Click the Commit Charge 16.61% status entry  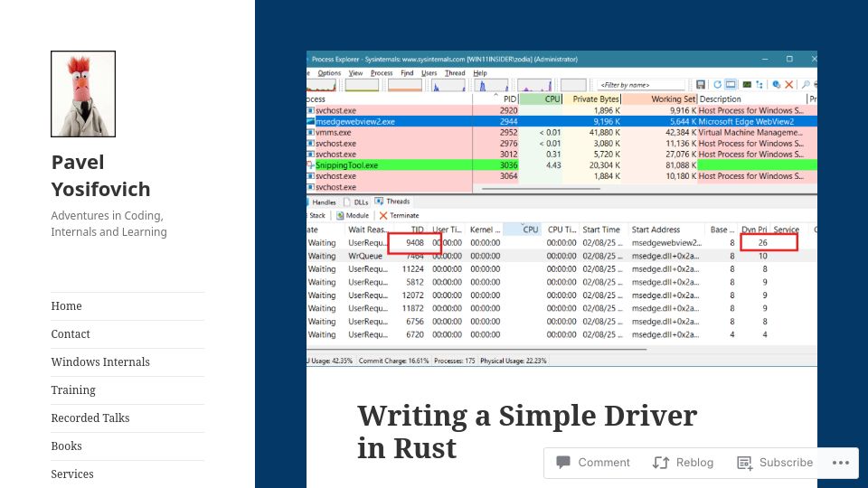393,361
